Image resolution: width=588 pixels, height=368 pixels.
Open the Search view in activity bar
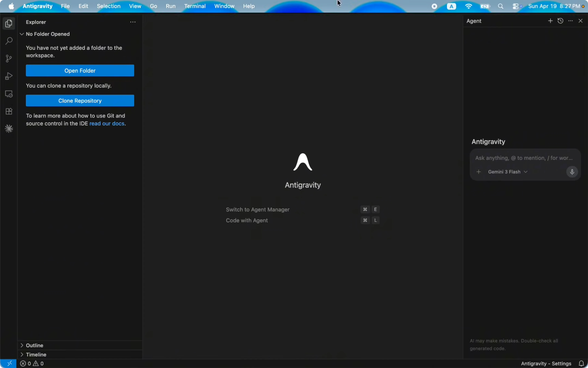pyautogui.click(x=9, y=41)
